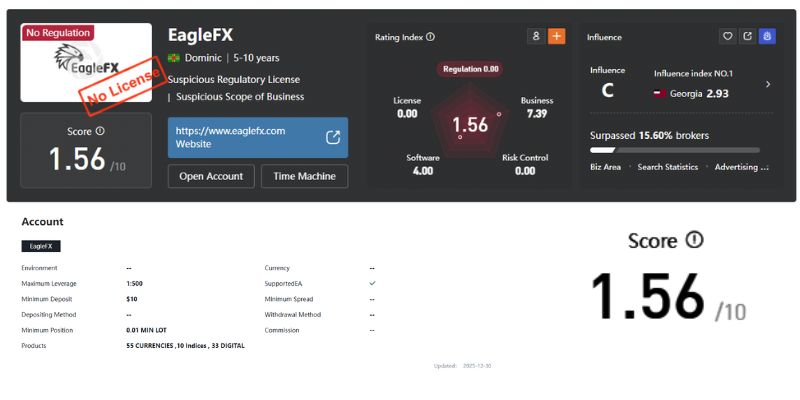
Task: Expand the Influence index arrow
Action: coord(768,84)
